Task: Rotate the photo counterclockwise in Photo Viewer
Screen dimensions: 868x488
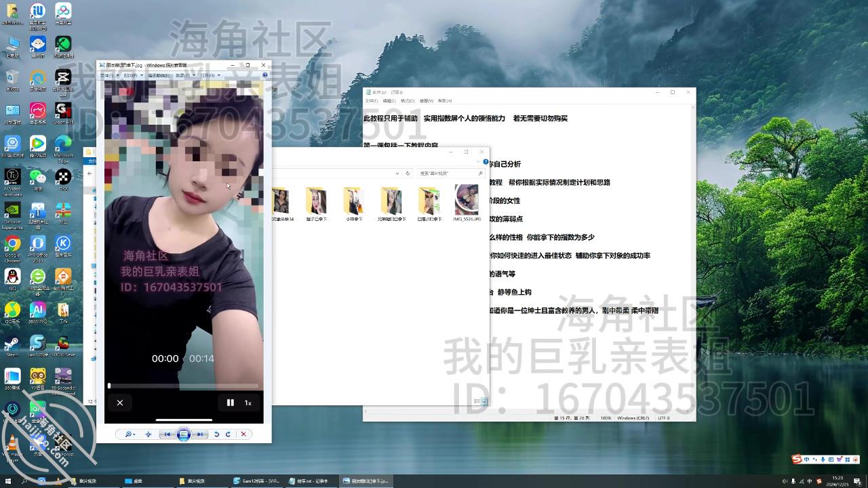Action: pyautogui.click(x=217, y=434)
